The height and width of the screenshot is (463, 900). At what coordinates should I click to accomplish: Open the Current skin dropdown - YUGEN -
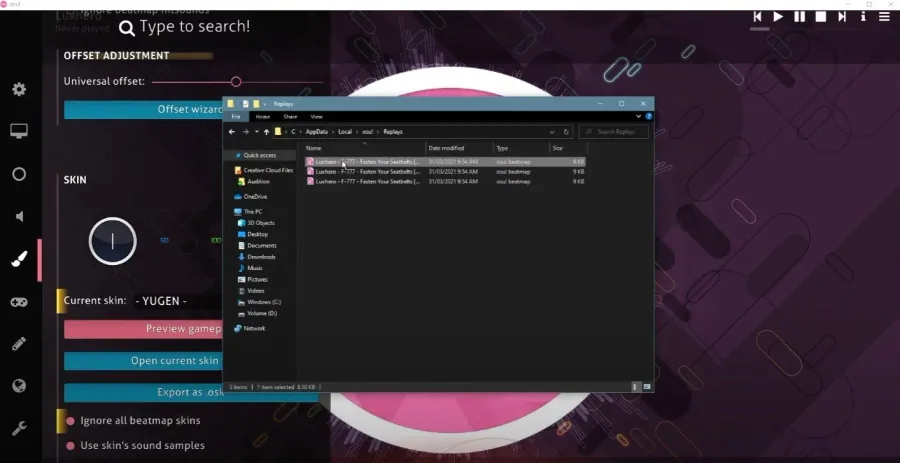pyautogui.click(x=178, y=301)
